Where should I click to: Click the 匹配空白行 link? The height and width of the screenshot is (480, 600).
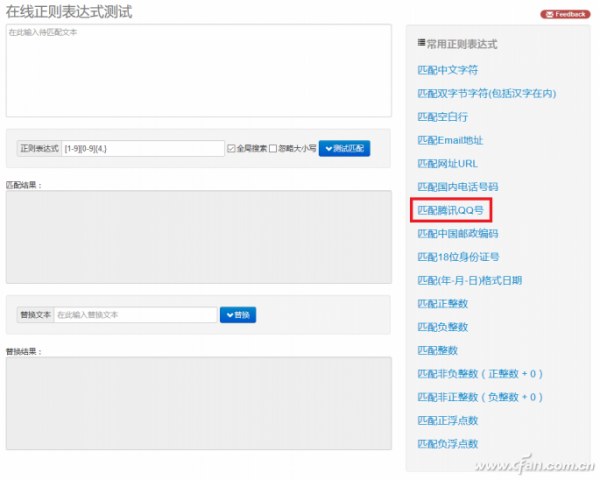pos(442,117)
